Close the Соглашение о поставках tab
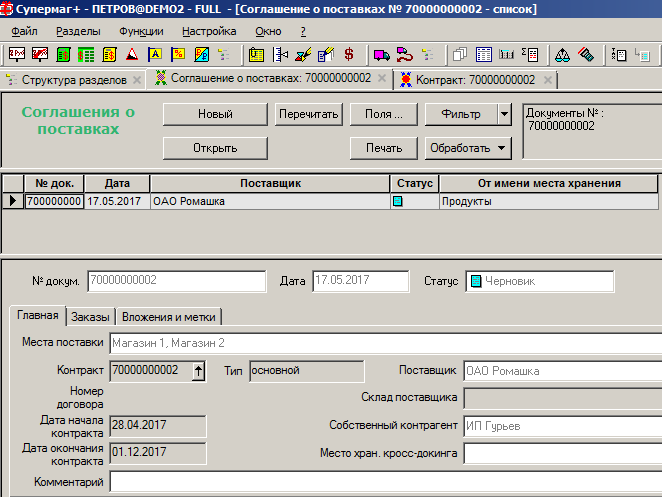The image size is (662, 497). 382,78
